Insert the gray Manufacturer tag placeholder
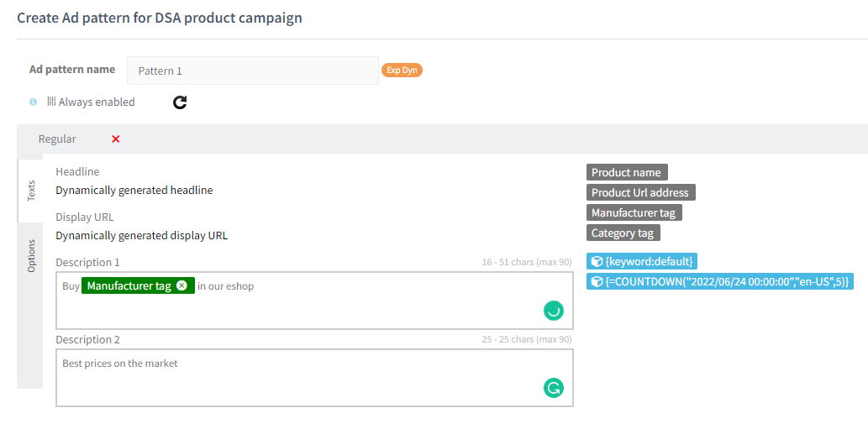The image size is (868, 429). coord(634,212)
